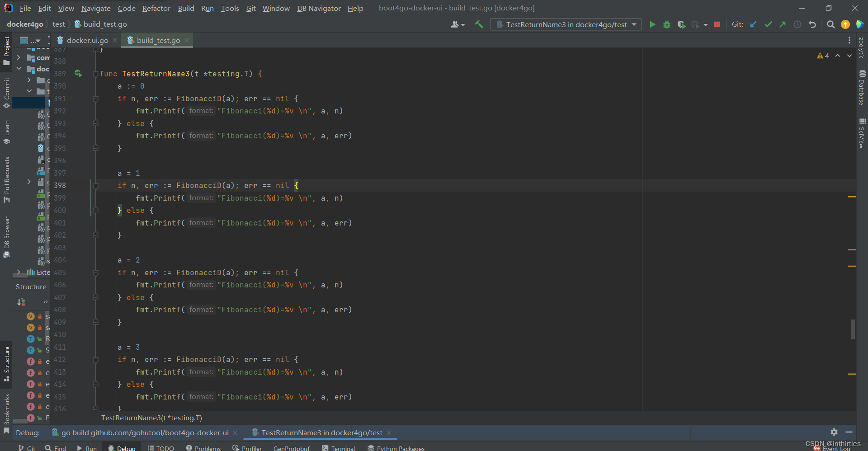Click the Build project hammer icon

[x=479, y=24]
